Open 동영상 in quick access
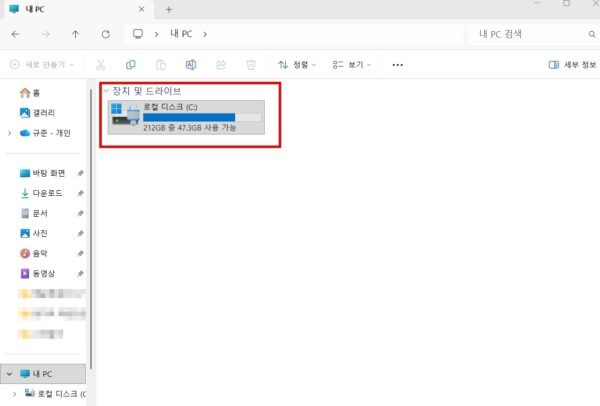The height and width of the screenshot is (406, 600). pos(37,273)
